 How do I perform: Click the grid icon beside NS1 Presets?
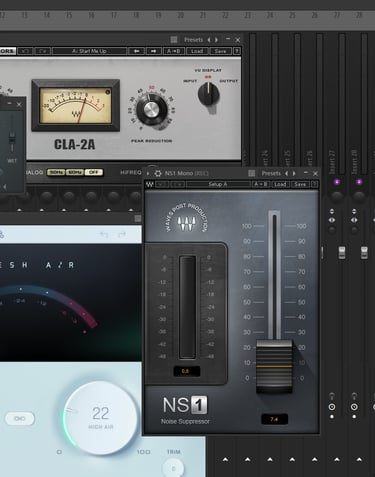tap(252, 173)
